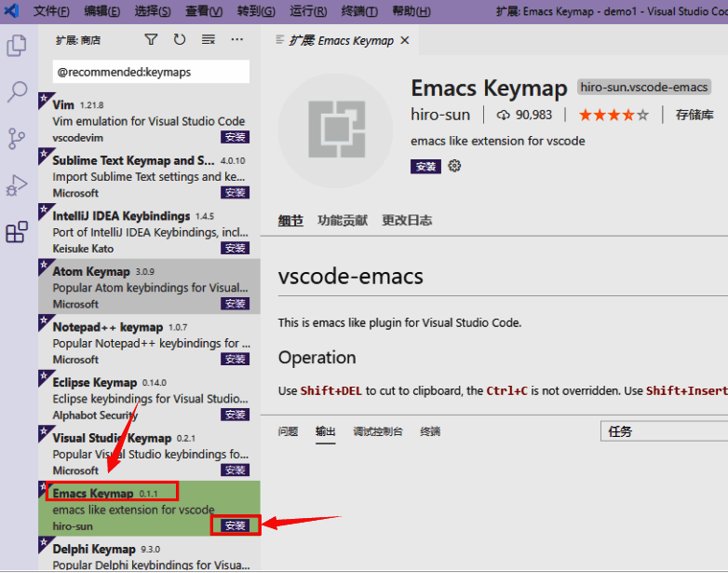Select the Notepad++ keymap entry

click(x=149, y=342)
